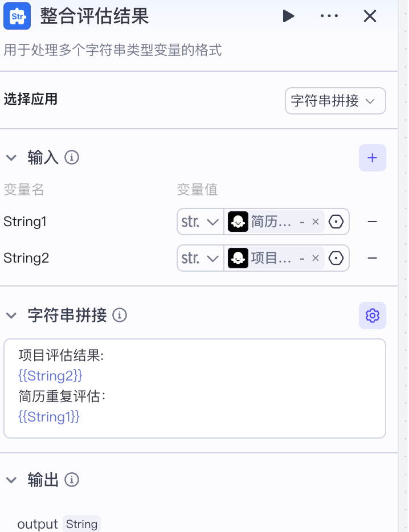
Task: Add a new input variable with plus
Action: tap(373, 158)
